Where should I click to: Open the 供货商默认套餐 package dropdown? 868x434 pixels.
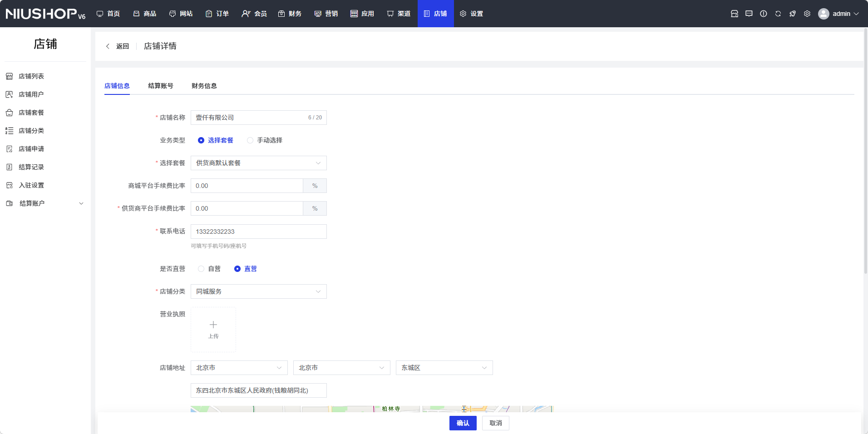[258, 163]
